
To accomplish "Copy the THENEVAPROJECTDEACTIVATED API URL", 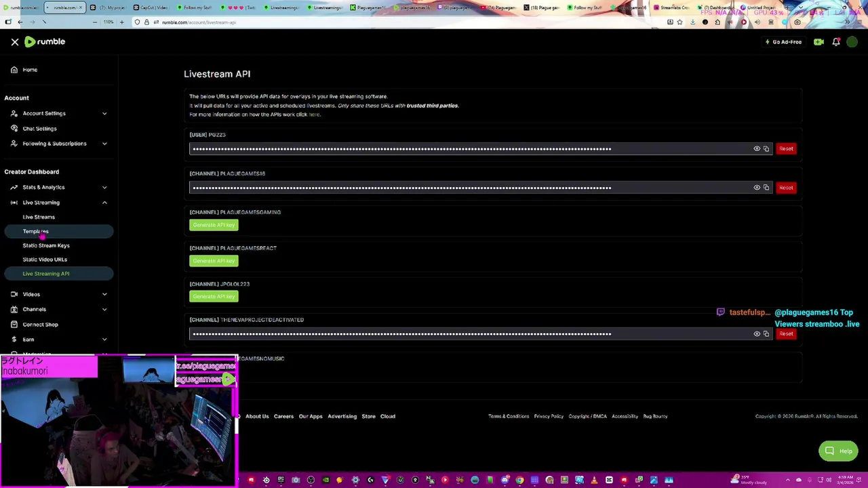I will tap(766, 334).
